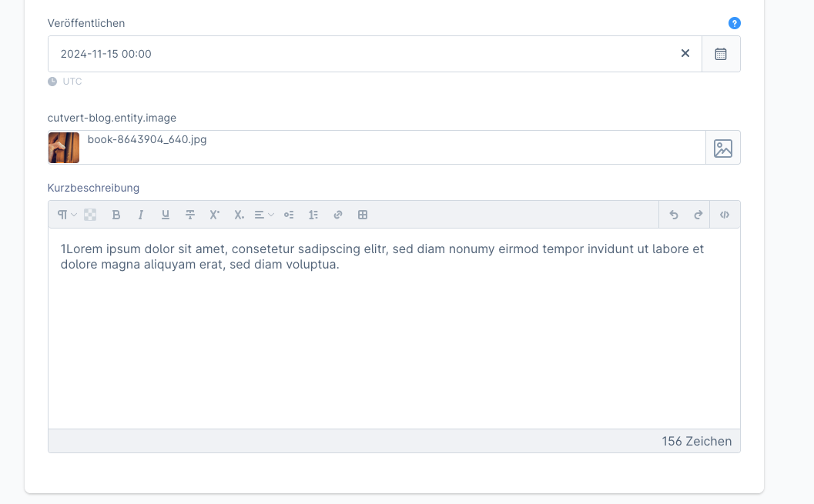This screenshot has height=504, width=814.
Task: Insert a hyperlink into the description
Action: (x=338, y=215)
